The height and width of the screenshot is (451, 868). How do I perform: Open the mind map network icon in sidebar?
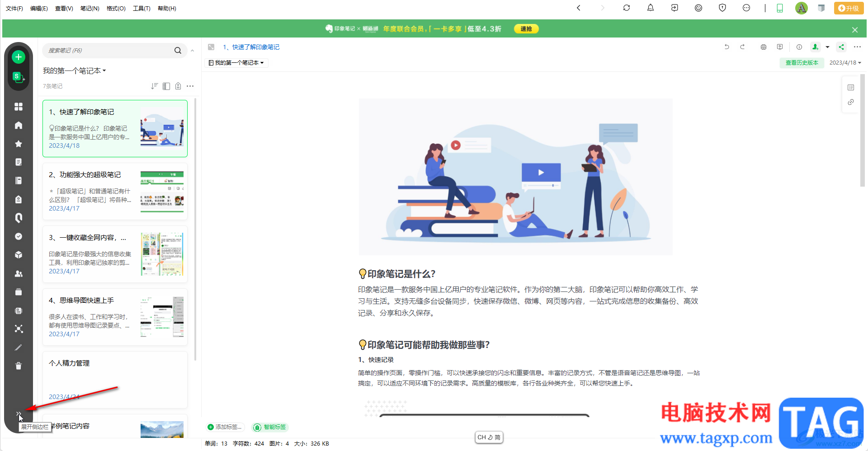point(19,329)
